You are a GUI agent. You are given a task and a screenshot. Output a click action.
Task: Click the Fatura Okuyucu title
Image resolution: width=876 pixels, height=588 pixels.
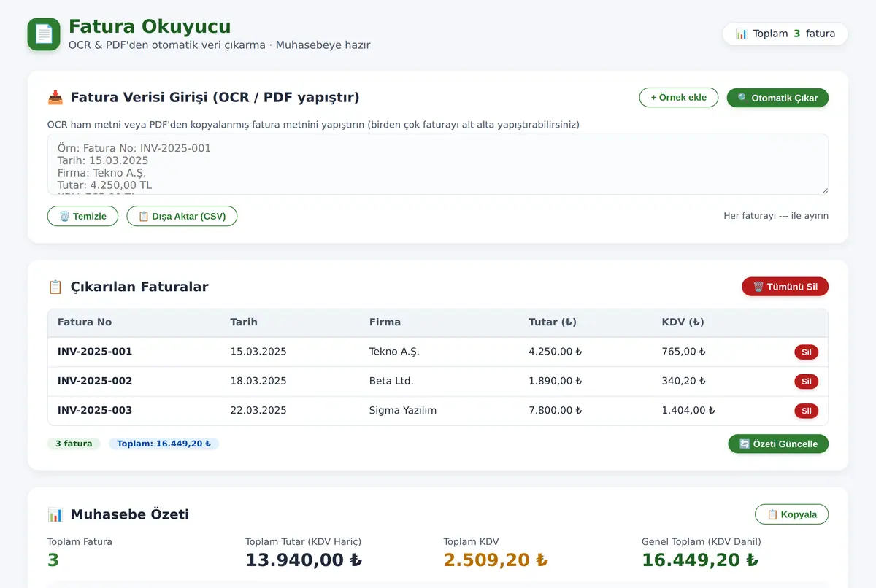(x=150, y=26)
